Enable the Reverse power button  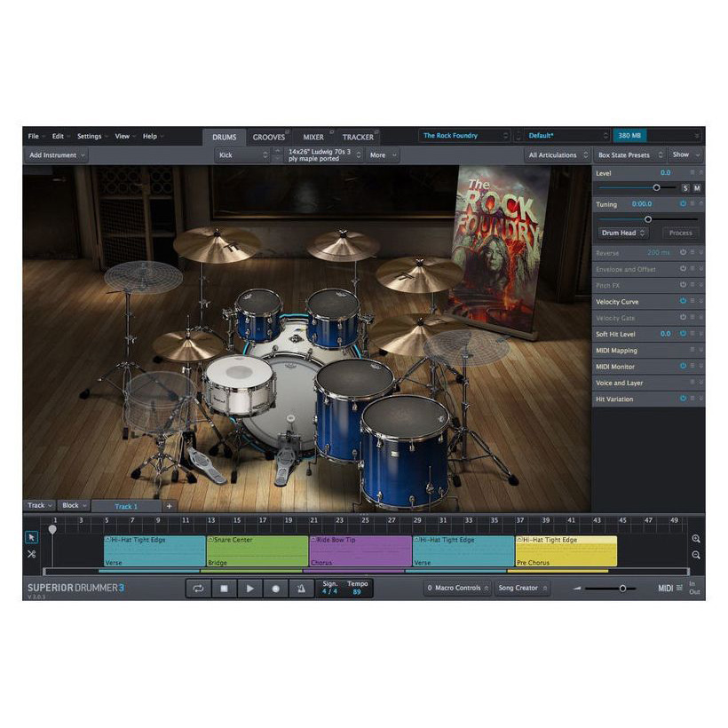click(683, 252)
